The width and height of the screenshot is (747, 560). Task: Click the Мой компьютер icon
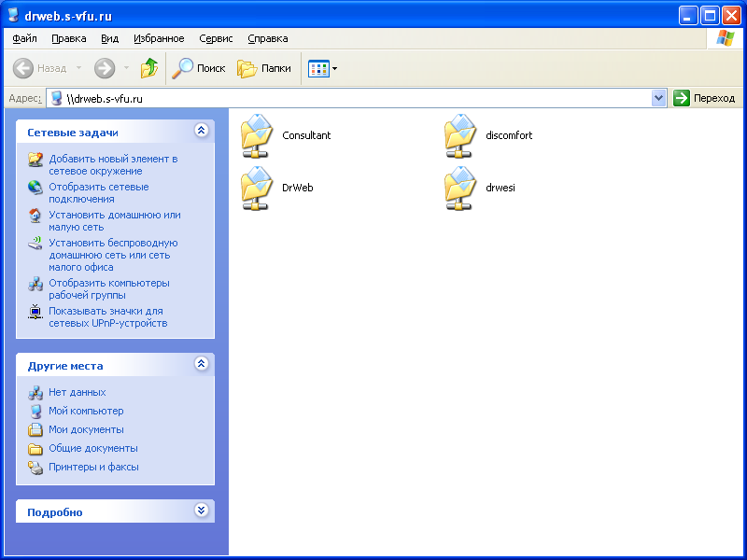pyautogui.click(x=35, y=411)
